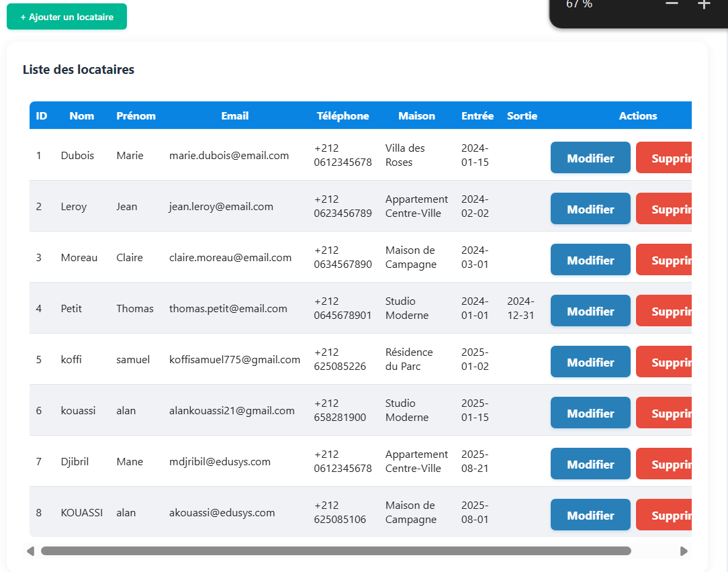Viewport: 728px width, 572px height.
Task: Edit Thomas Petit's tenant record
Action: point(590,311)
